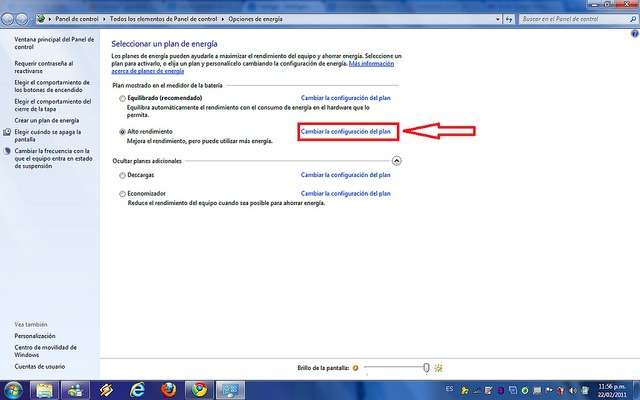
Task: Click the help question mark icon
Action: [634, 33]
